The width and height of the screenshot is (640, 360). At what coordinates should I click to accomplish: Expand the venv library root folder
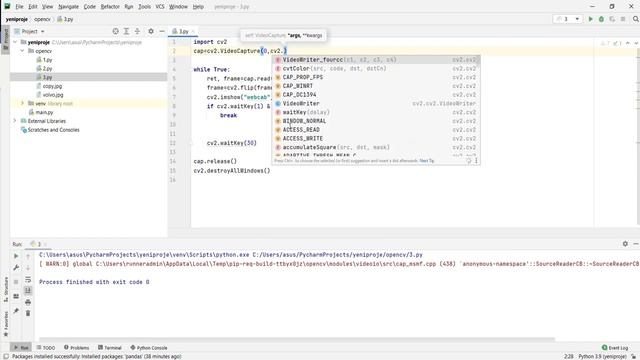pyautogui.click(x=22, y=103)
